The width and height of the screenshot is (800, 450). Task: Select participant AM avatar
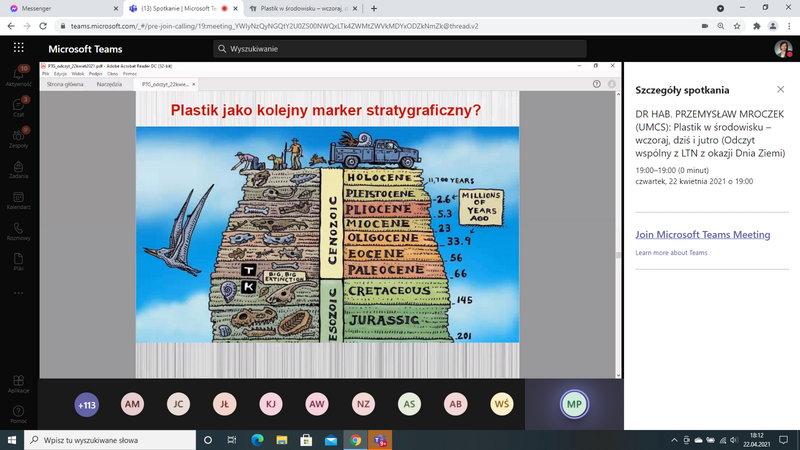tap(132, 404)
